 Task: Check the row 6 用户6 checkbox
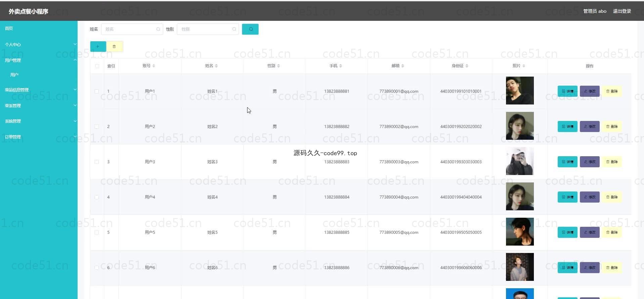click(x=97, y=268)
